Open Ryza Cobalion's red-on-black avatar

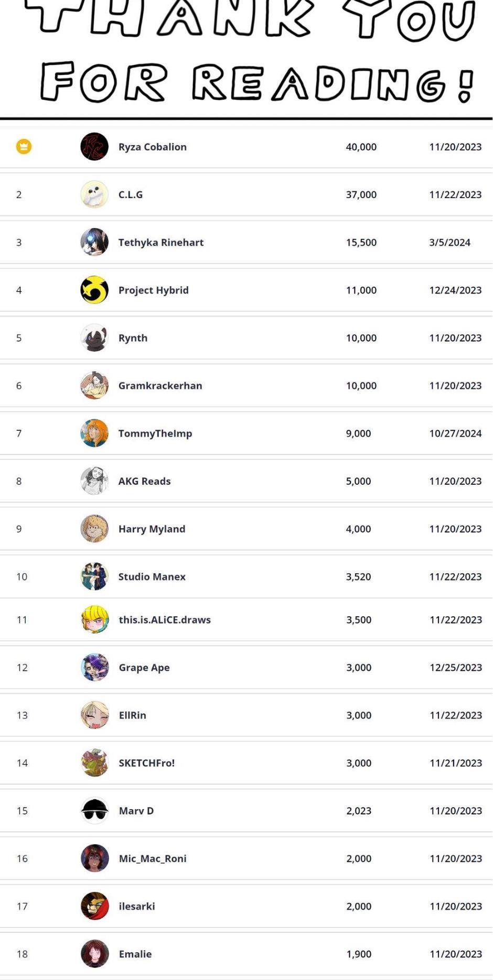click(x=94, y=147)
